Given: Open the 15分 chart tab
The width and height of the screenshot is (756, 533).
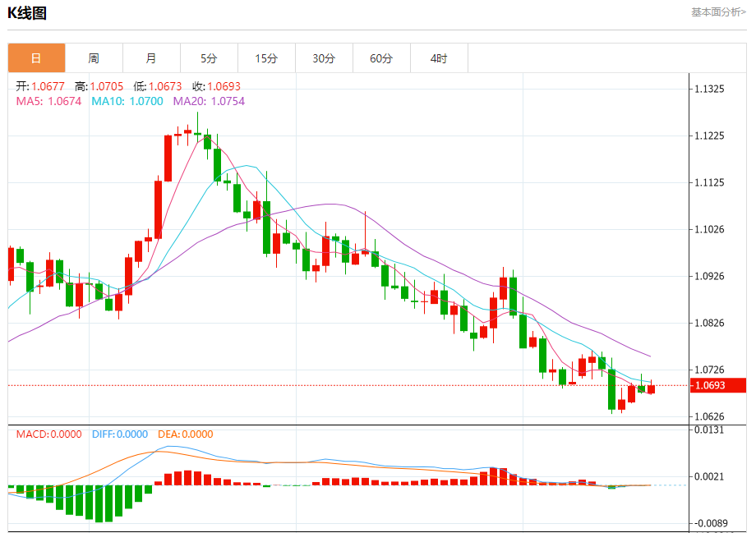Looking at the screenshot, I should click(x=266, y=58).
